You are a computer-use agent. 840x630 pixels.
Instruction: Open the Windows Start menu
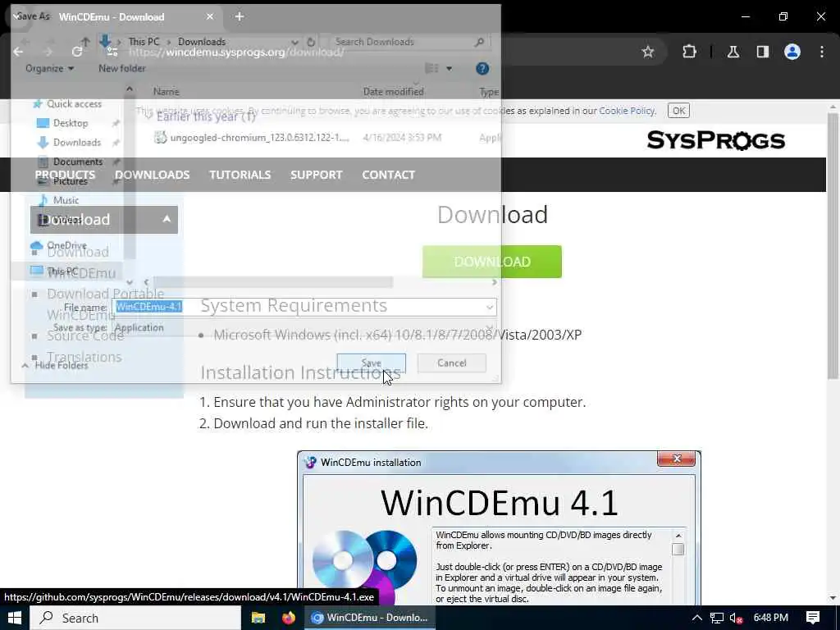(x=15, y=618)
